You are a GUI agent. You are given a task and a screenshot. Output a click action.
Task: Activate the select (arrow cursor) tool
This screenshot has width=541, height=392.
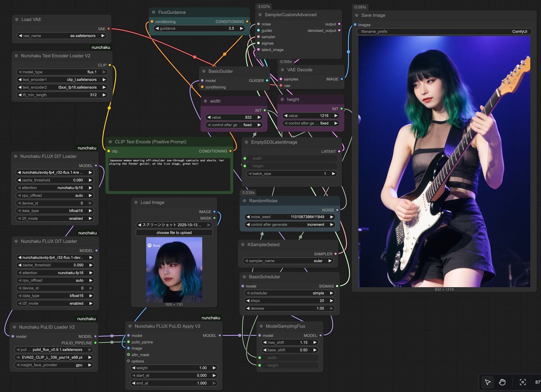pyautogui.click(x=488, y=382)
